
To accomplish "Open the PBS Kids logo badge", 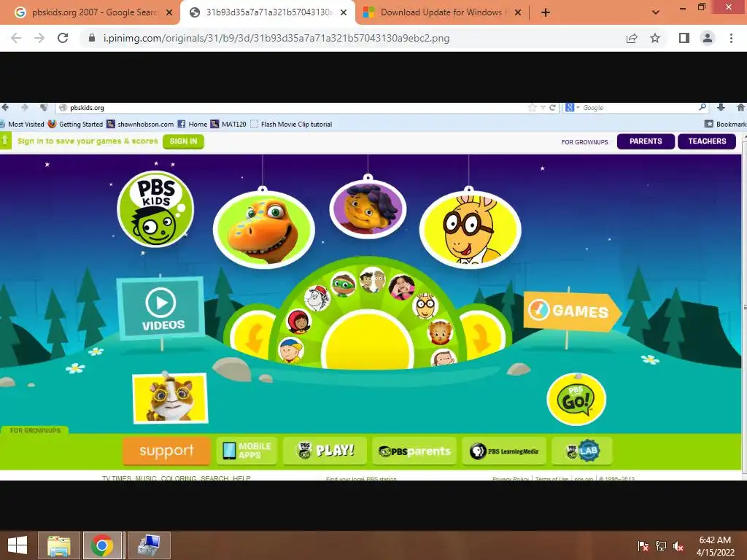I will click(155, 209).
